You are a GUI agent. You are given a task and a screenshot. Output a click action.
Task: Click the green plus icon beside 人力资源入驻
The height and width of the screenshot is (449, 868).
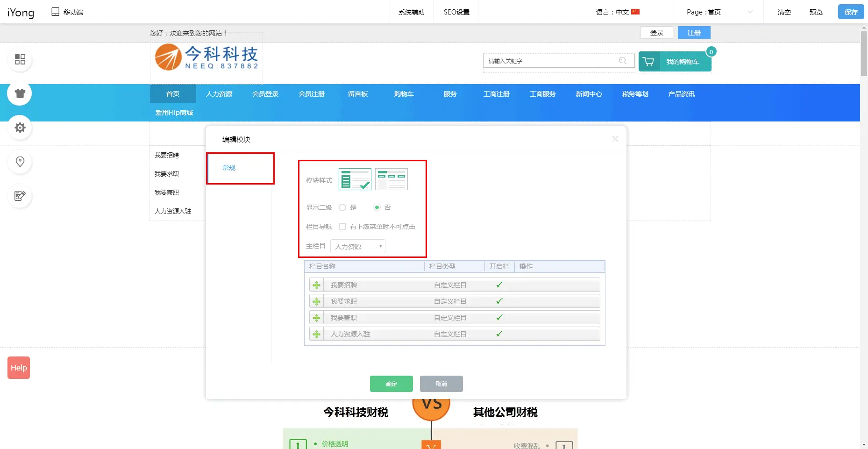pyautogui.click(x=316, y=334)
